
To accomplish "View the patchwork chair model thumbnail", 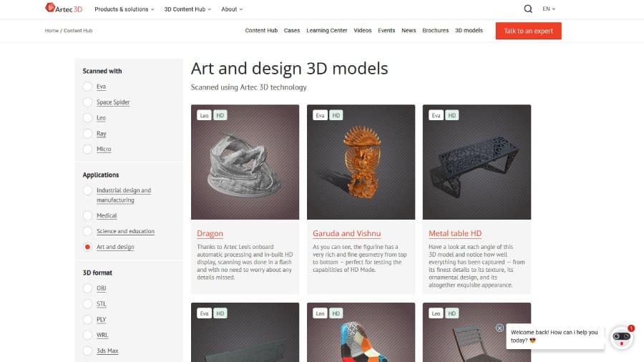I will 361,333.
